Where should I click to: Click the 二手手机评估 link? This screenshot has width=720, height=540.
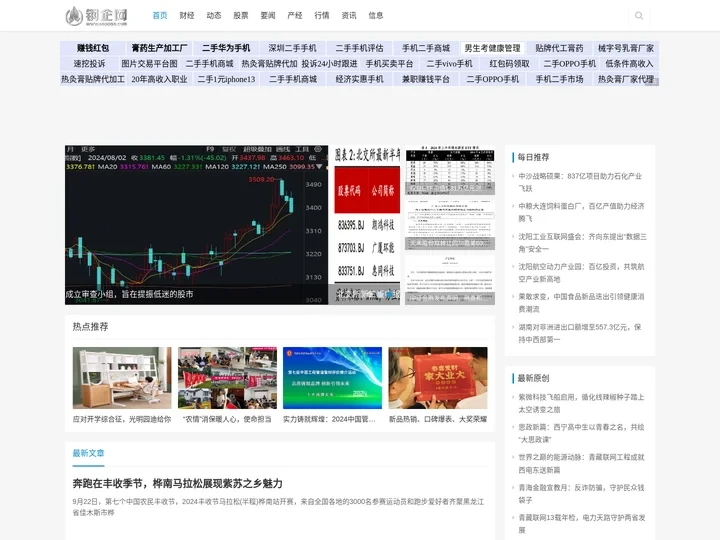click(359, 48)
